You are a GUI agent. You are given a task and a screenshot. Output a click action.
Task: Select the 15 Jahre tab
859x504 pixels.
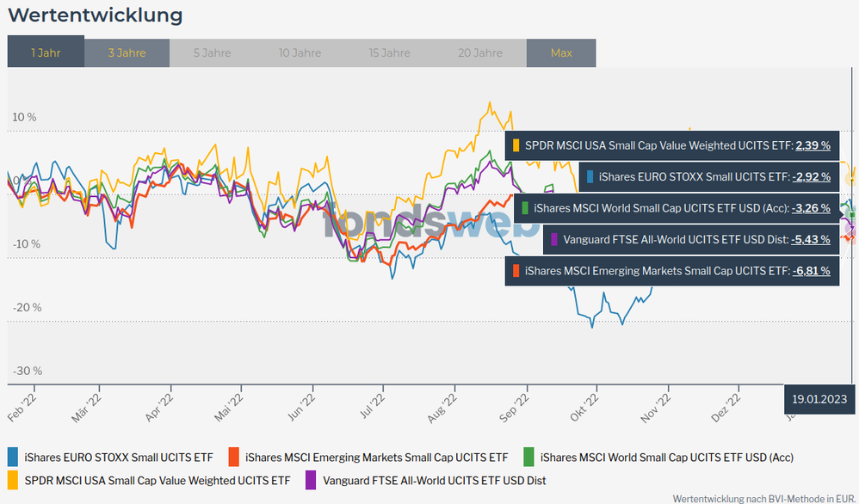point(389,52)
